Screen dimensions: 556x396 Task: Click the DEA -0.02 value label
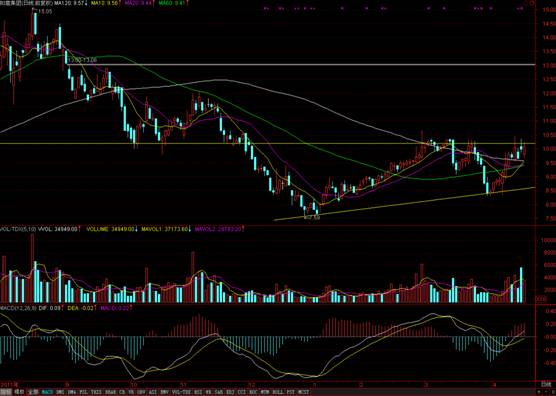point(80,308)
